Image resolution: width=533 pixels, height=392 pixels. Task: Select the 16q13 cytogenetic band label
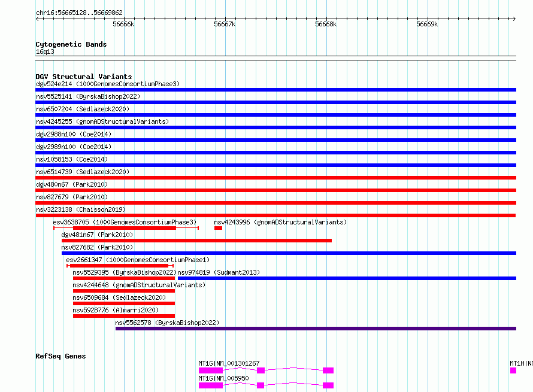[45, 52]
